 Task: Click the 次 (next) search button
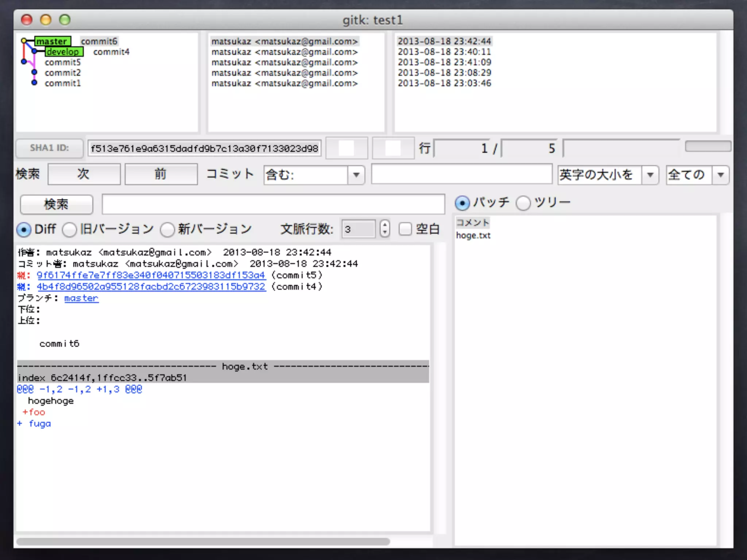point(84,174)
